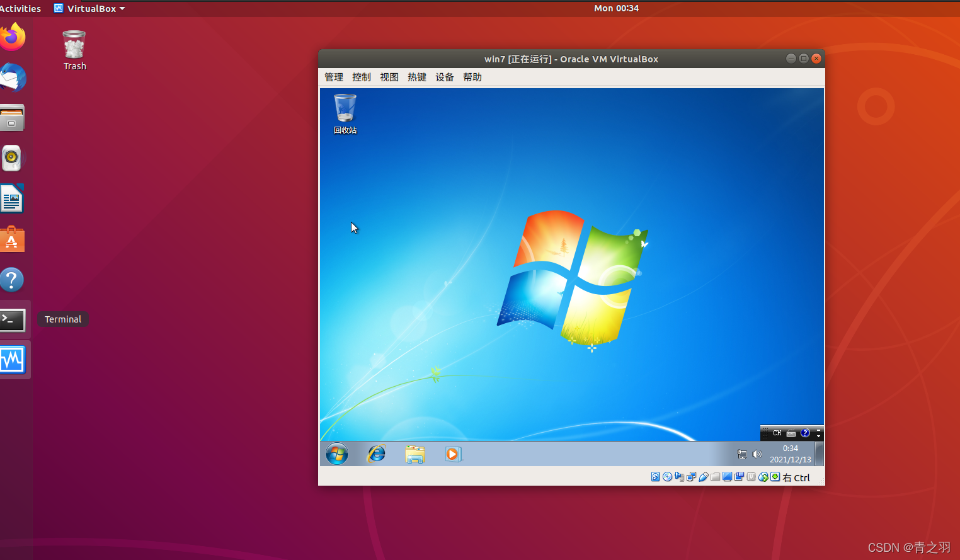The image size is (960, 560).
Task: Open LibreOffice Writer from the dock
Action: click(x=12, y=198)
